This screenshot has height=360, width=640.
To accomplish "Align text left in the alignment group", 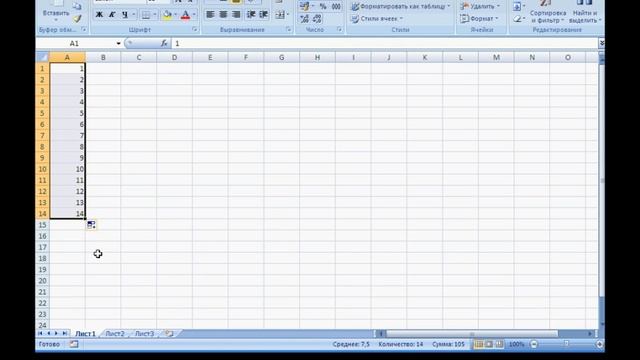I will (x=210, y=15).
